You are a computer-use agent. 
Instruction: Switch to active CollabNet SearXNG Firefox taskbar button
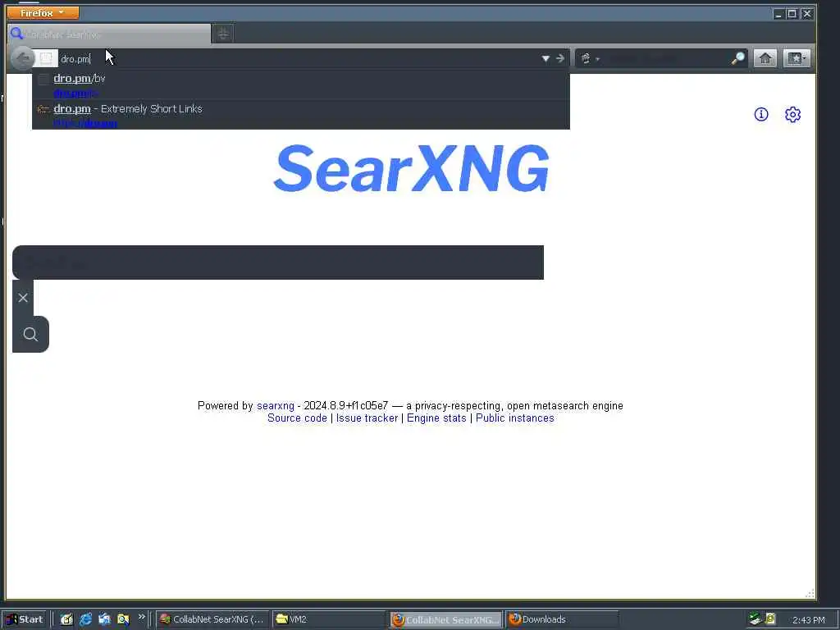pos(445,619)
